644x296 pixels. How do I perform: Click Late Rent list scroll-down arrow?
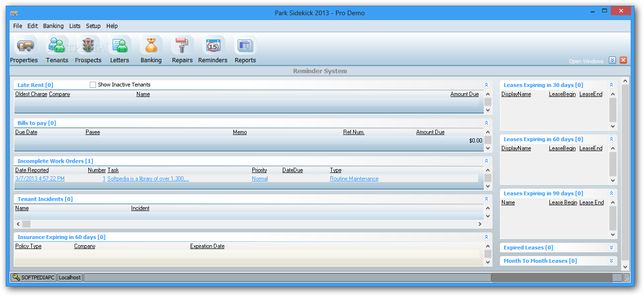488,110
